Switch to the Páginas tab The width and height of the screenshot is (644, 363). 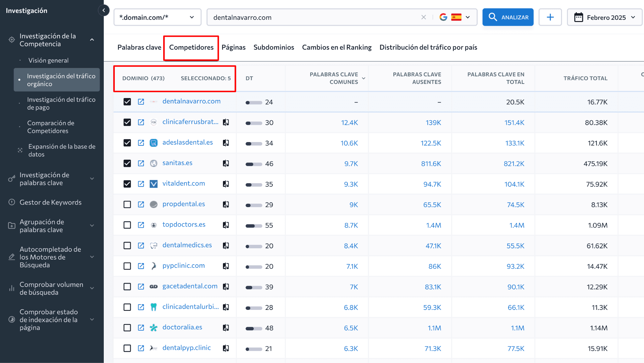coord(233,47)
